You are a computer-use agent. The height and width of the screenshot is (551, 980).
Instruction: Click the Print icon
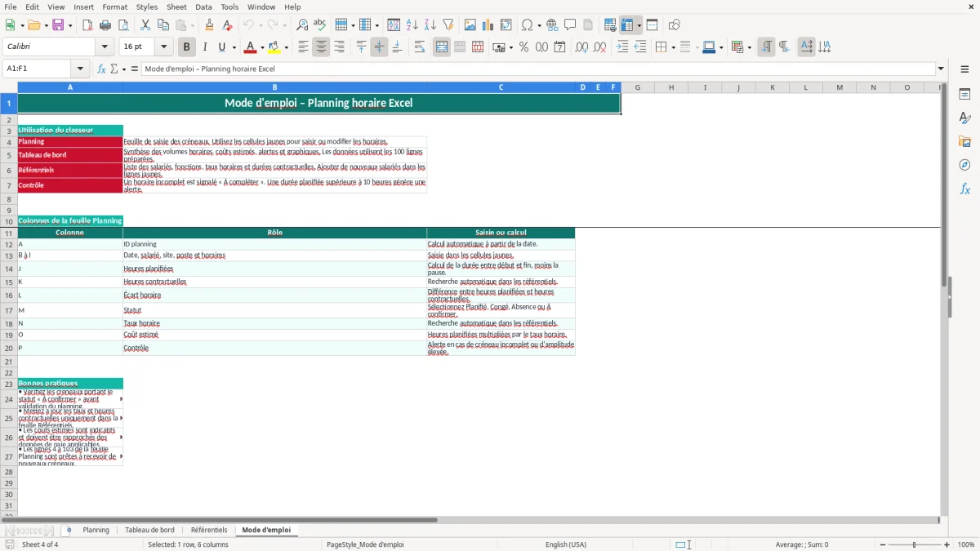[x=105, y=25]
